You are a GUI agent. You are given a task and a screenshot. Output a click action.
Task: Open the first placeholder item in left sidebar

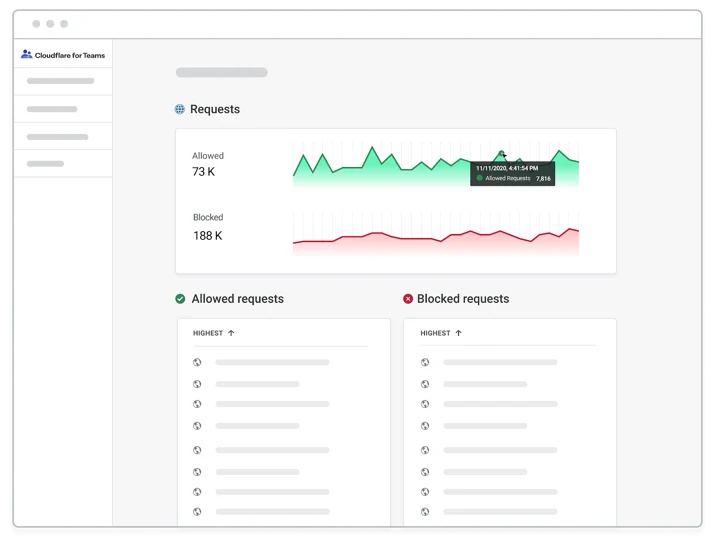[63, 81]
